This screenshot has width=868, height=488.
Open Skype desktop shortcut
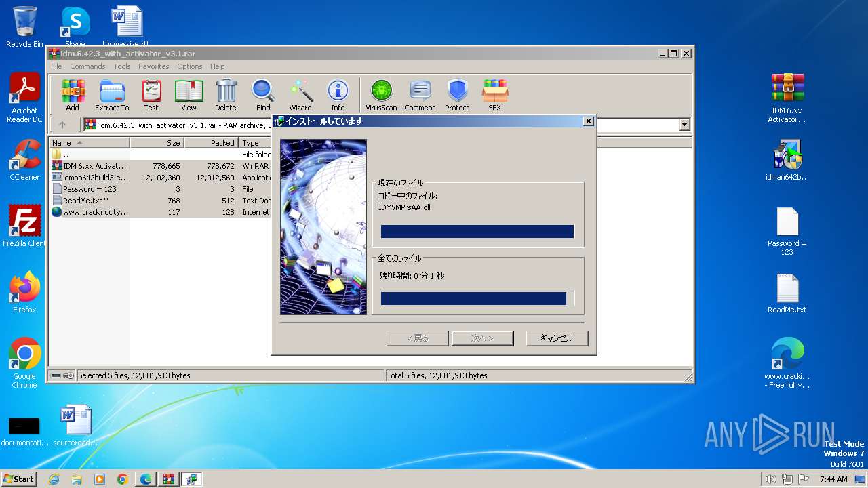pos(75,26)
